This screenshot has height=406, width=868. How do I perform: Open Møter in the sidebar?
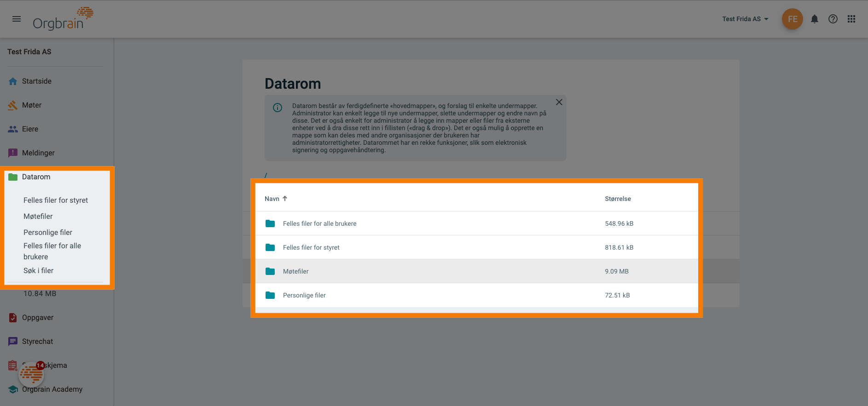(31, 105)
